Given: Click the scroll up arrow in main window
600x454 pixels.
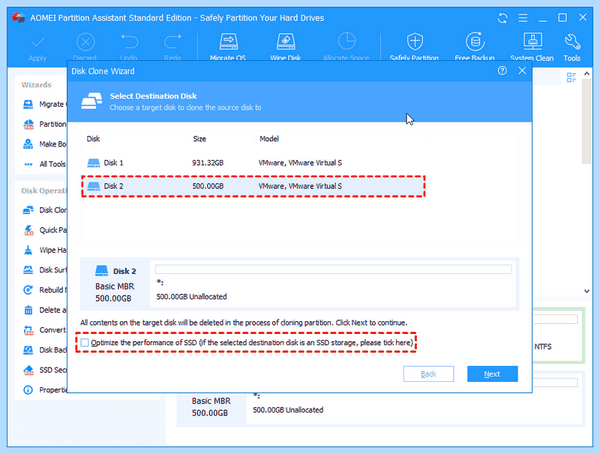Looking at the screenshot, I should coord(587,73).
